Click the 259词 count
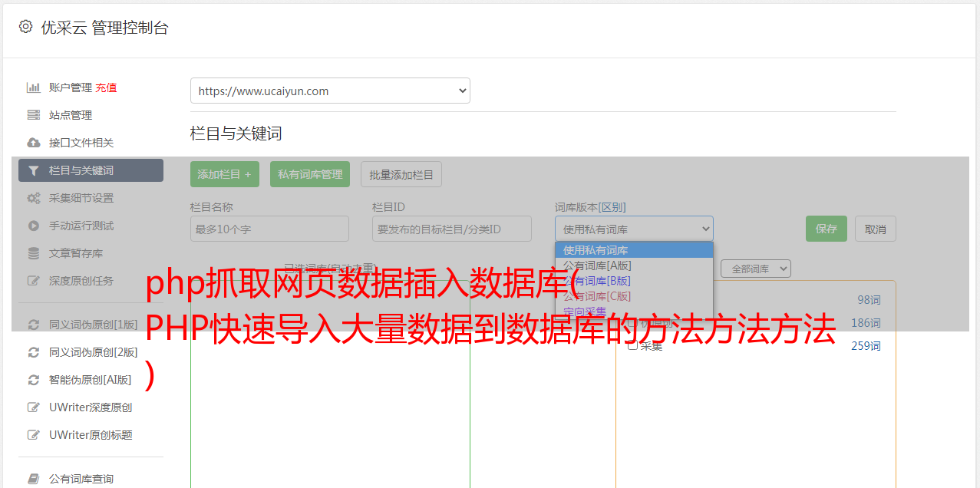The height and width of the screenshot is (488, 980). pos(866,346)
